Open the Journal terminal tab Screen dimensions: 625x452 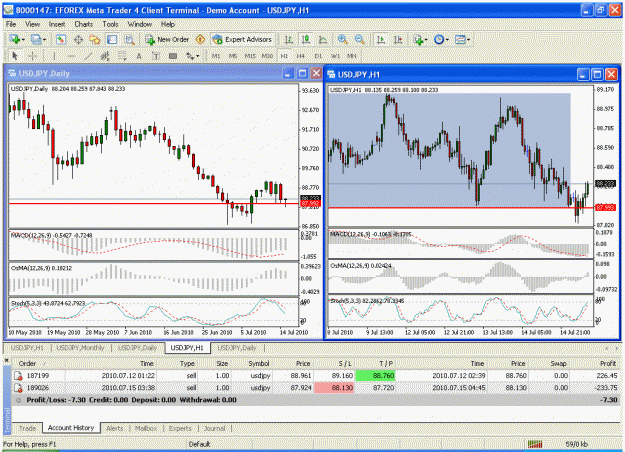214,428
